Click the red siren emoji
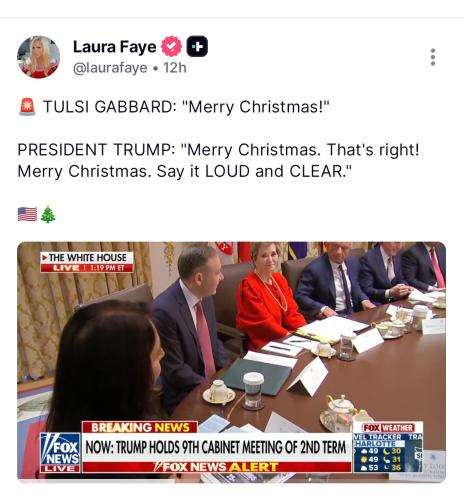463x500 pixels. (27, 107)
